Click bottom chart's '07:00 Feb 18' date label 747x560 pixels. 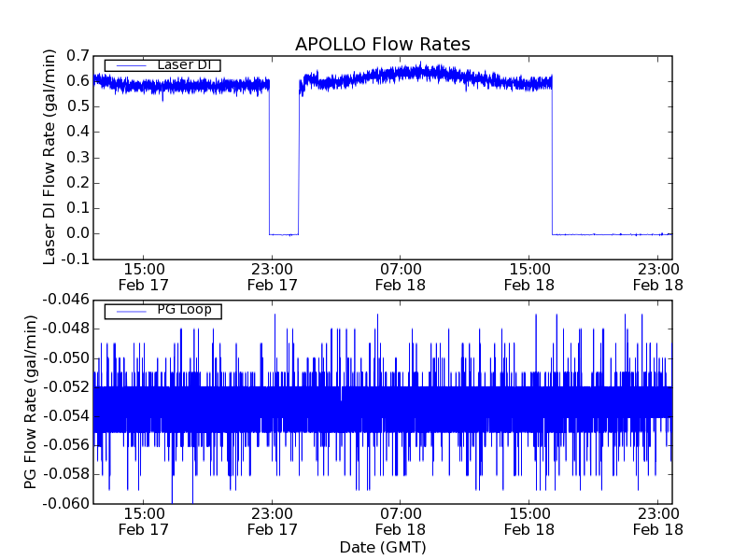(401, 522)
